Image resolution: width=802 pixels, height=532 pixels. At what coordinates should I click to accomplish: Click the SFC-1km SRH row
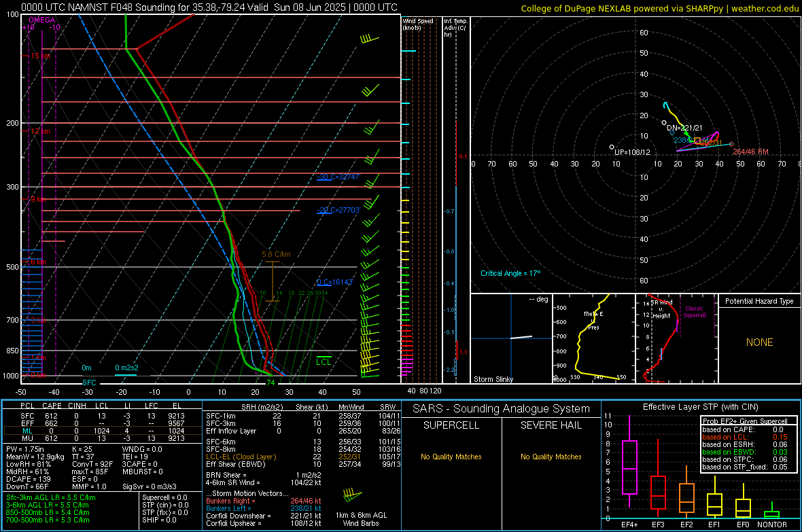point(302,416)
